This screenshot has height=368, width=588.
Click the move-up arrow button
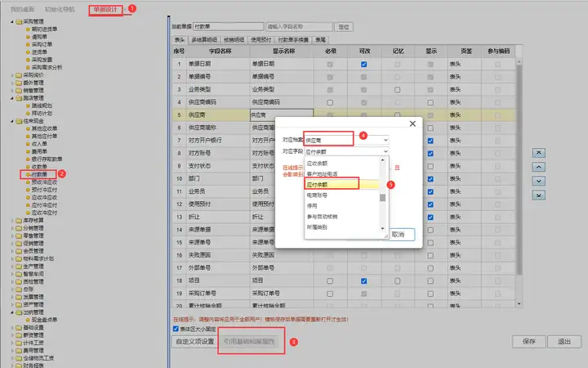(538, 167)
